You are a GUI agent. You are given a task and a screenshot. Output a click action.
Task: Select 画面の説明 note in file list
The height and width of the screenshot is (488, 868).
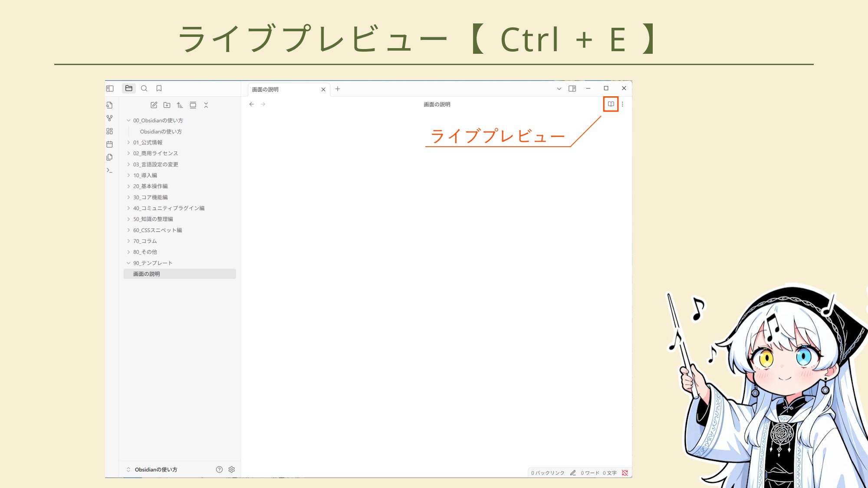tap(147, 274)
